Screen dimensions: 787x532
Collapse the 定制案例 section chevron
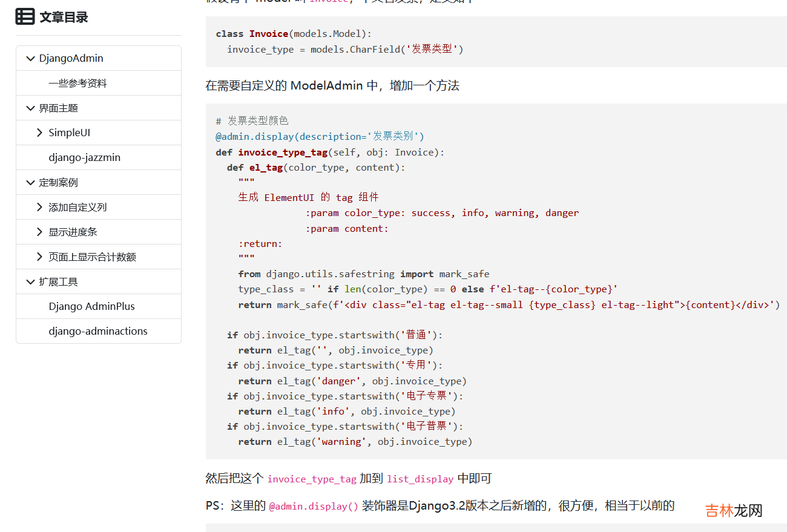[30, 183]
